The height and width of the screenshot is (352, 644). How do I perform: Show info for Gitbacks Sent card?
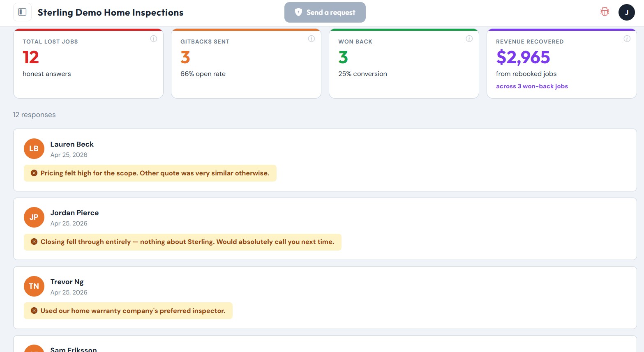point(311,39)
